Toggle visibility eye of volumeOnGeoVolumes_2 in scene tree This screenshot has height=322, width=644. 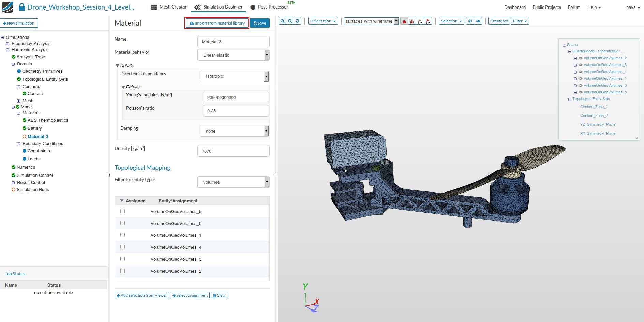point(581,58)
